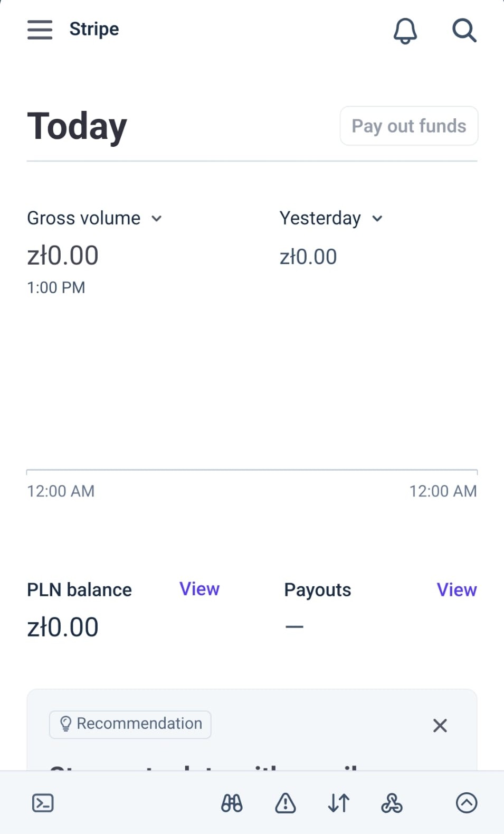Click the Today page heading
The height and width of the screenshot is (834, 504).
click(x=77, y=126)
